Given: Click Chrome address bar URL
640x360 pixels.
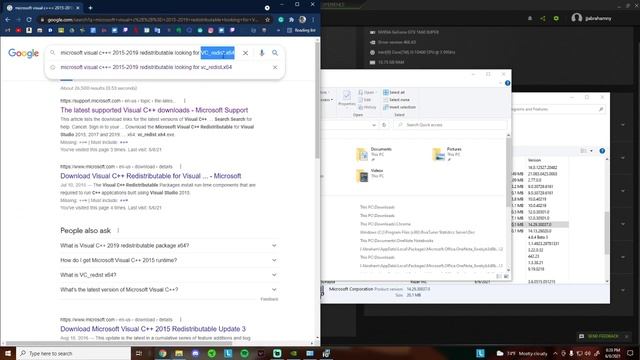Looking at the screenshot, I should tap(153, 20).
